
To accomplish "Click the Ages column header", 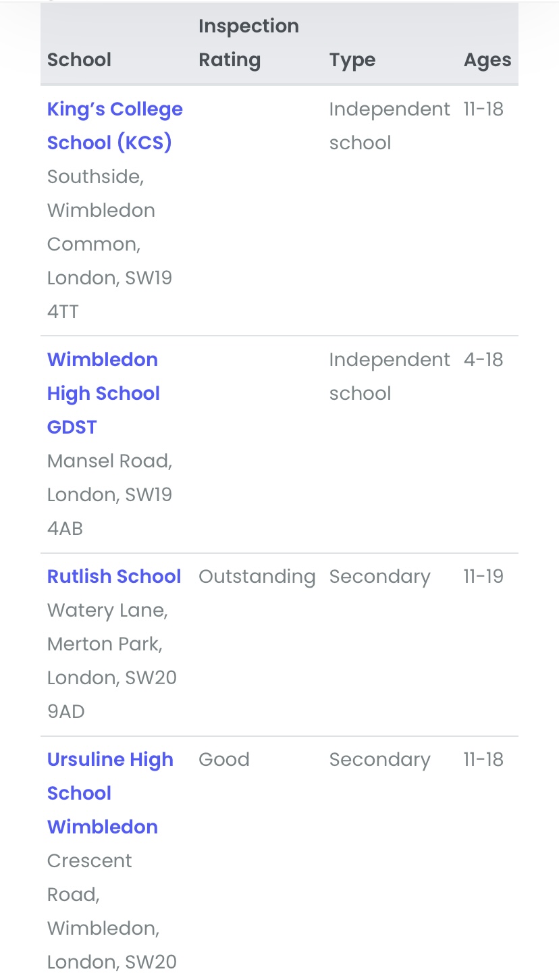I will (x=487, y=59).
